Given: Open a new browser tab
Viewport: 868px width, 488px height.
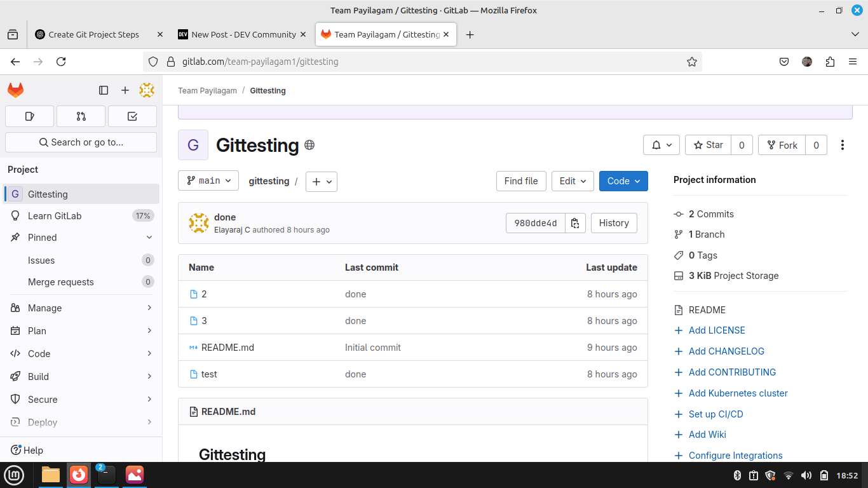Looking at the screenshot, I should pyautogui.click(x=470, y=35).
